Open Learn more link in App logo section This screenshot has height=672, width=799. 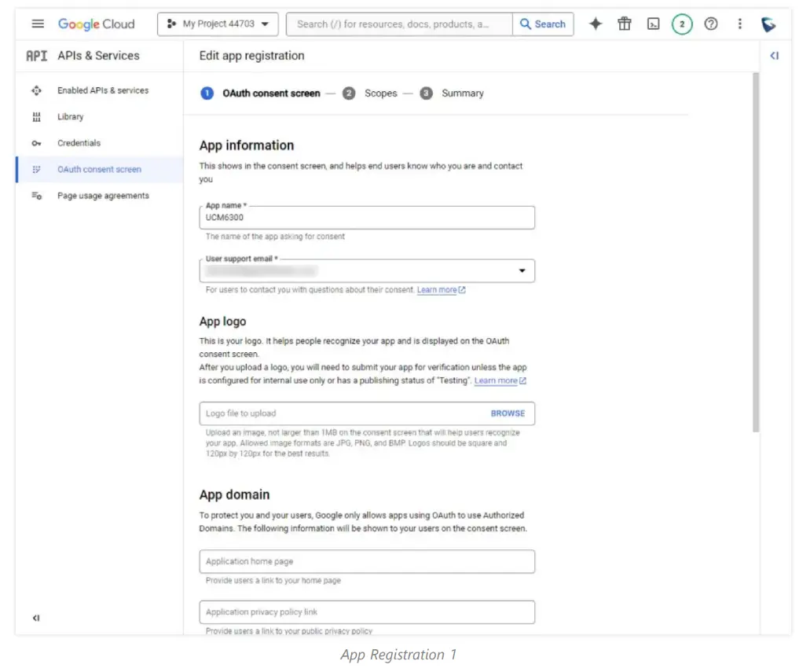(x=500, y=380)
